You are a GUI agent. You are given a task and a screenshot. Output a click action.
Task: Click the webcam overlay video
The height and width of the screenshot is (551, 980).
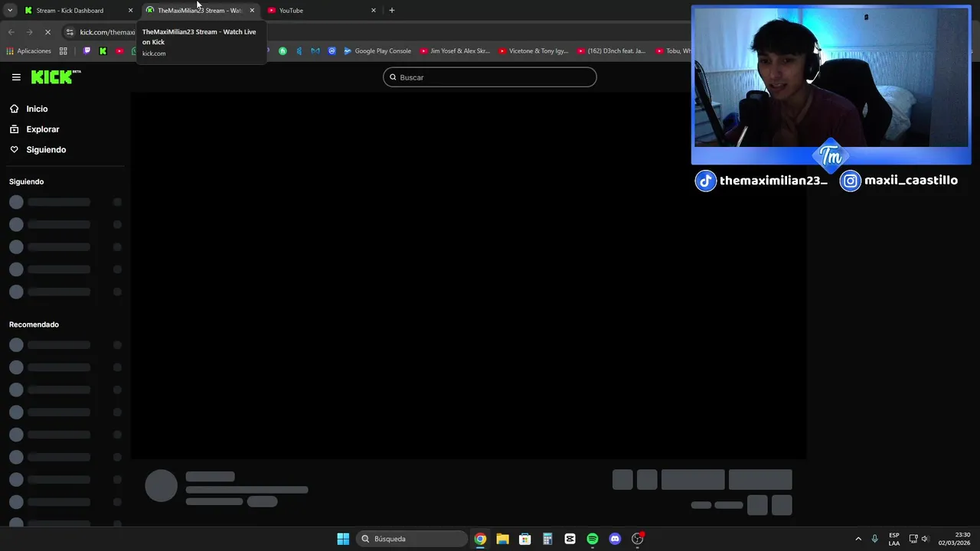[x=831, y=78]
